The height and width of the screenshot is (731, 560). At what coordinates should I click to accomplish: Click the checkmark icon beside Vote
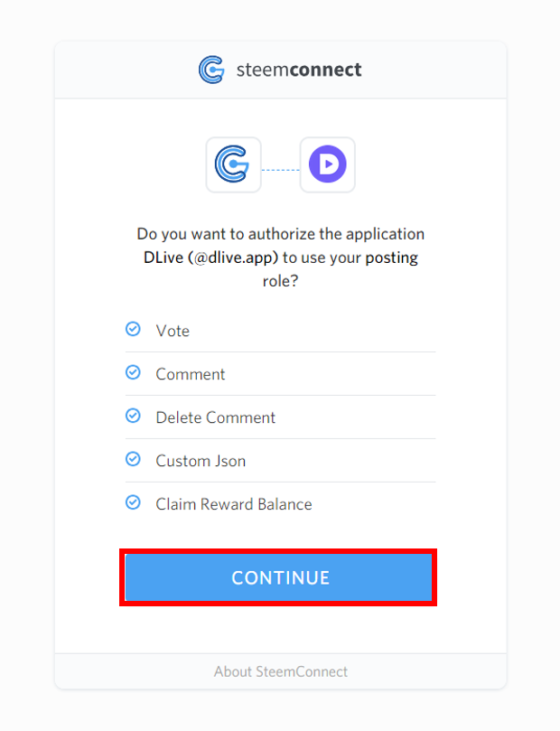tap(133, 330)
